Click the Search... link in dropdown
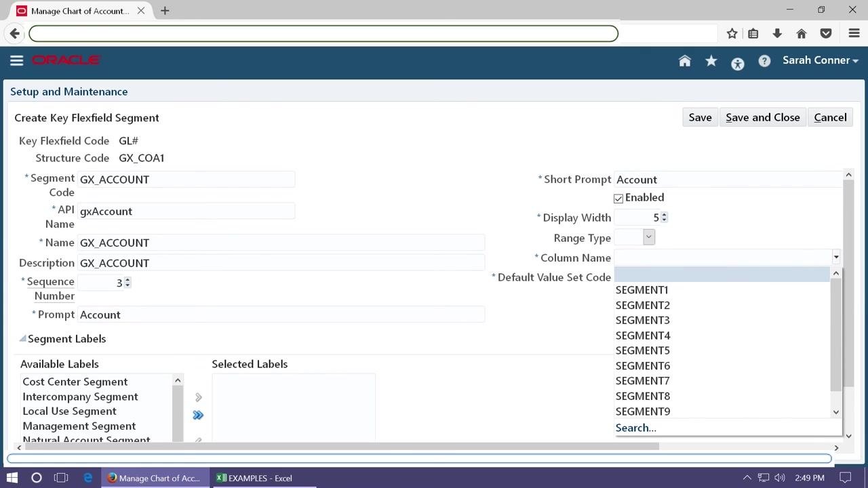 [635, 428]
